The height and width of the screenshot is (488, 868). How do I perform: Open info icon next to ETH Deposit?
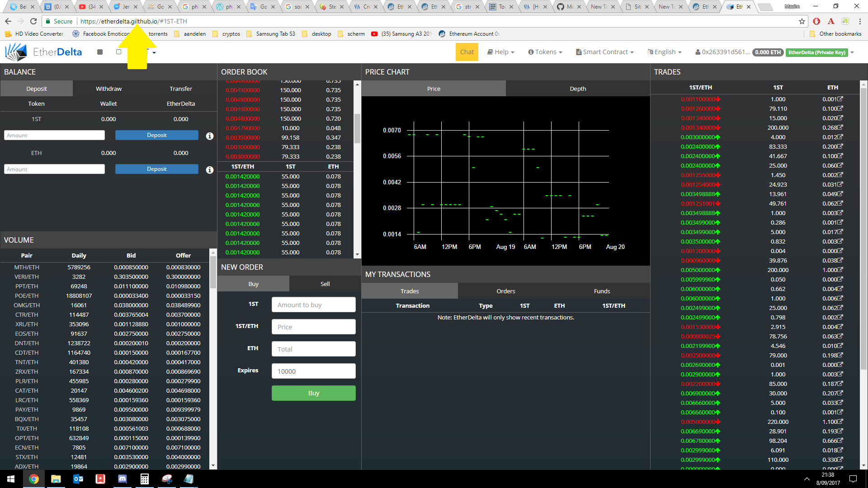click(210, 170)
